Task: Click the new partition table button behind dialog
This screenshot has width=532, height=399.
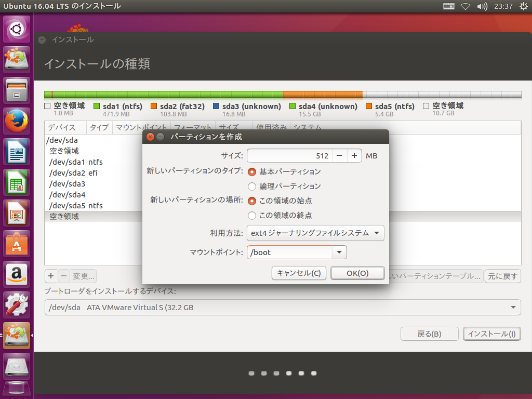Action: (436, 276)
